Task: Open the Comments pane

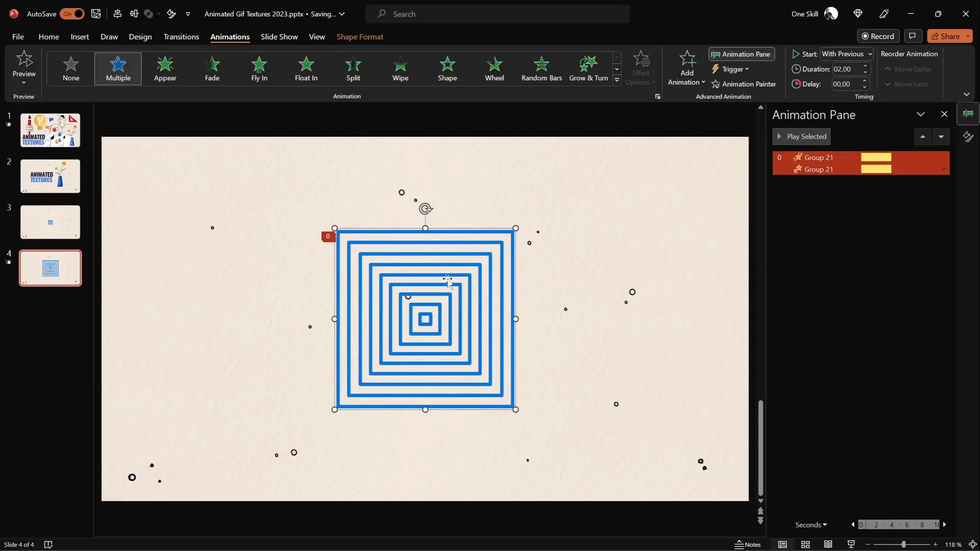Action: [x=913, y=36]
